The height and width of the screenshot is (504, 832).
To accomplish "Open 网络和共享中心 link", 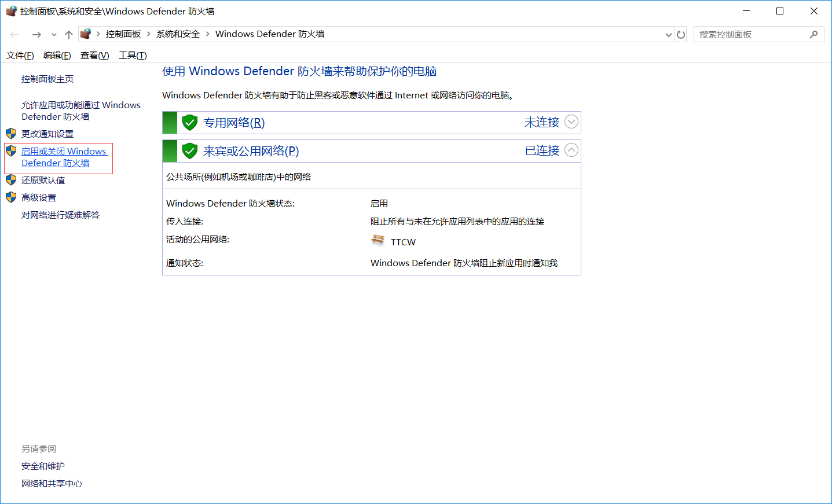I will point(52,483).
